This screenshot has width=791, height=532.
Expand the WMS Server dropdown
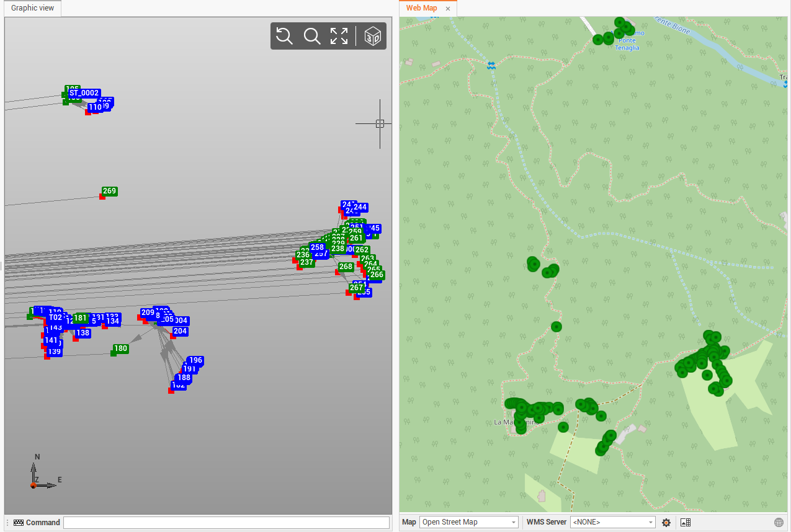612,522
